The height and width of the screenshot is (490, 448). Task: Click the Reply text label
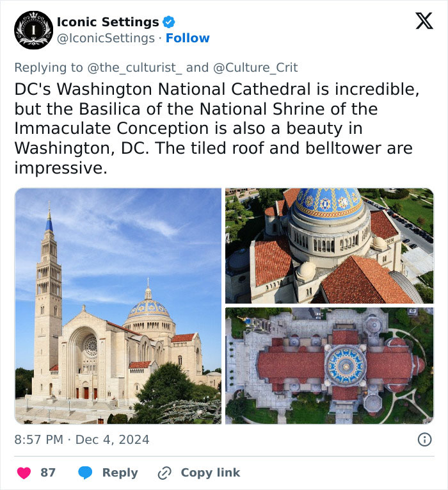(120, 473)
